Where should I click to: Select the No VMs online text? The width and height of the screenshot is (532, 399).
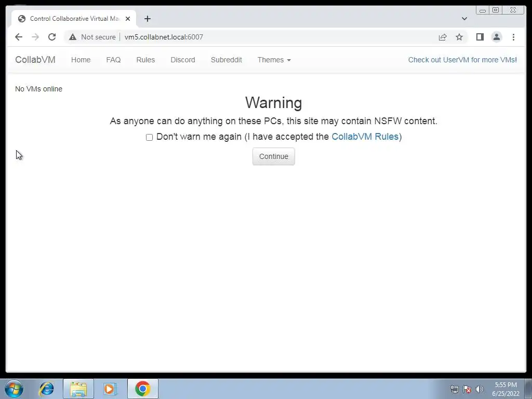click(38, 89)
